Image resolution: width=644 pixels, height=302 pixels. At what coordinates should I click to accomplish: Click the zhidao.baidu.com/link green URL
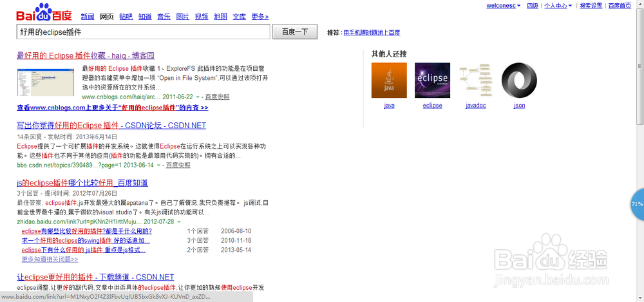(x=79, y=222)
